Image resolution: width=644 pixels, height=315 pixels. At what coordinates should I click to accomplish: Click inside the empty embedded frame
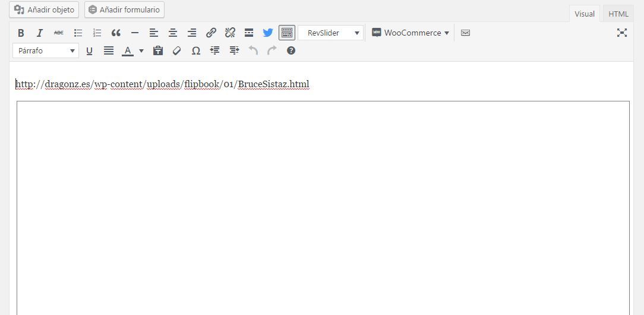click(323, 208)
